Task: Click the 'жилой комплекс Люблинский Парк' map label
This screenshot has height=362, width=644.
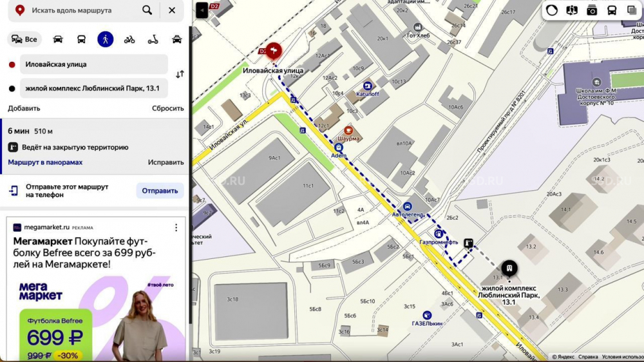Action: tap(509, 295)
